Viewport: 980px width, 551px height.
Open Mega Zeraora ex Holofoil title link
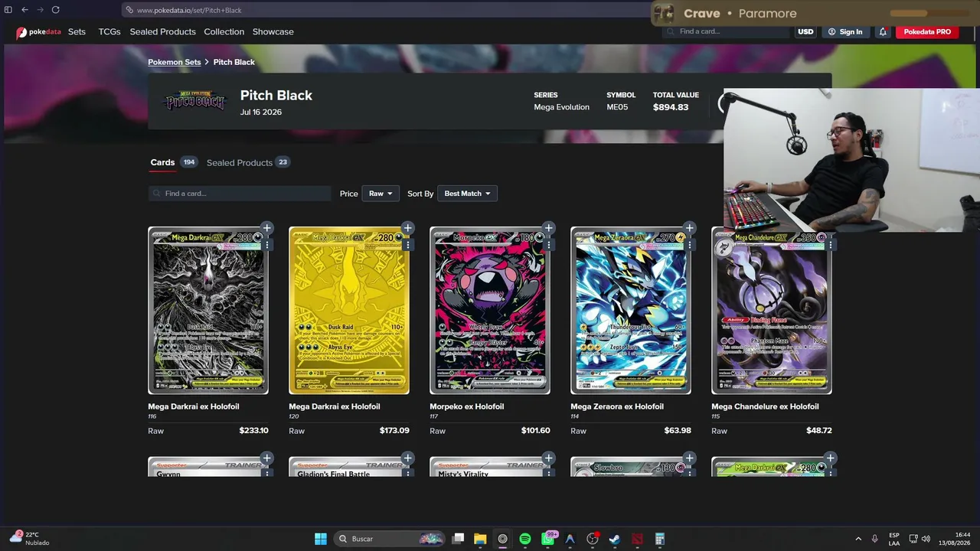point(617,406)
